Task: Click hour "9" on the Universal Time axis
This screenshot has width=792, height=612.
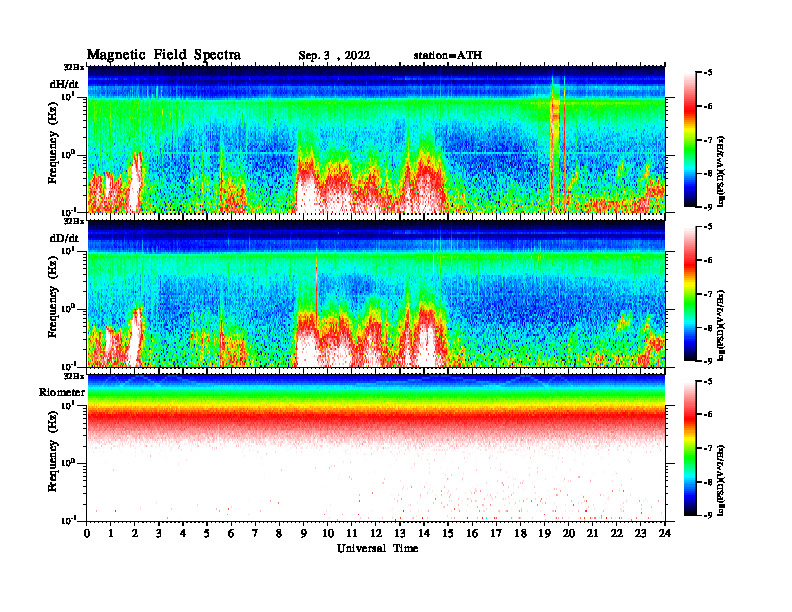Action: pos(304,534)
